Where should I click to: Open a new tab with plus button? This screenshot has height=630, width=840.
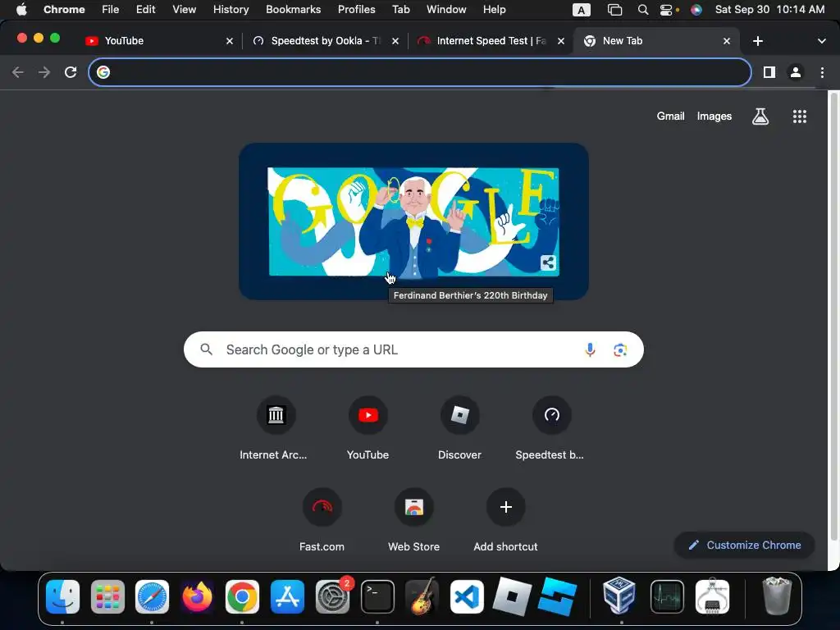757,41
